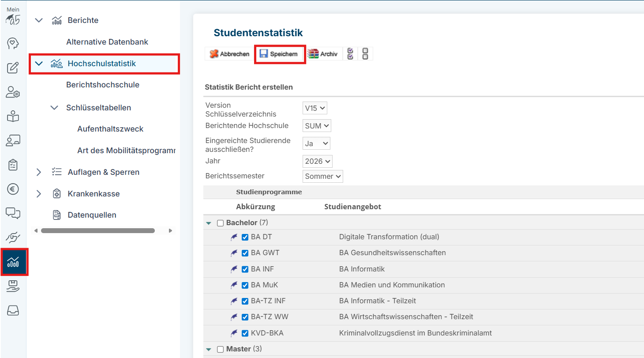644x358 pixels.
Task: Open Datenquellen menu entry
Action: click(x=92, y=215)
